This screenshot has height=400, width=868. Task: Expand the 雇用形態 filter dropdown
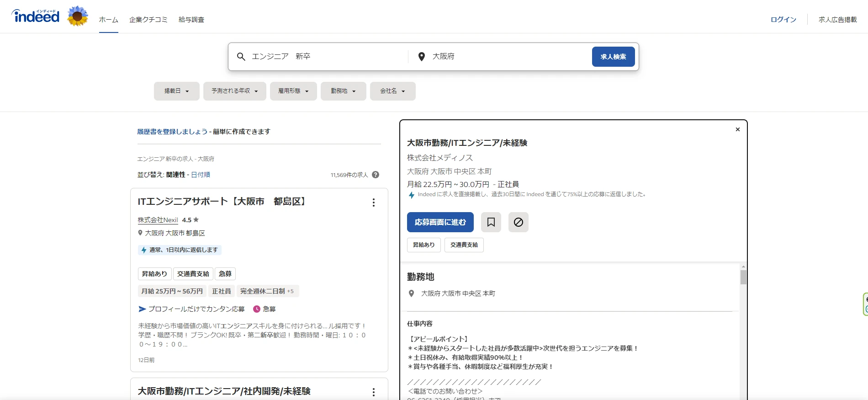click(293, 91)
